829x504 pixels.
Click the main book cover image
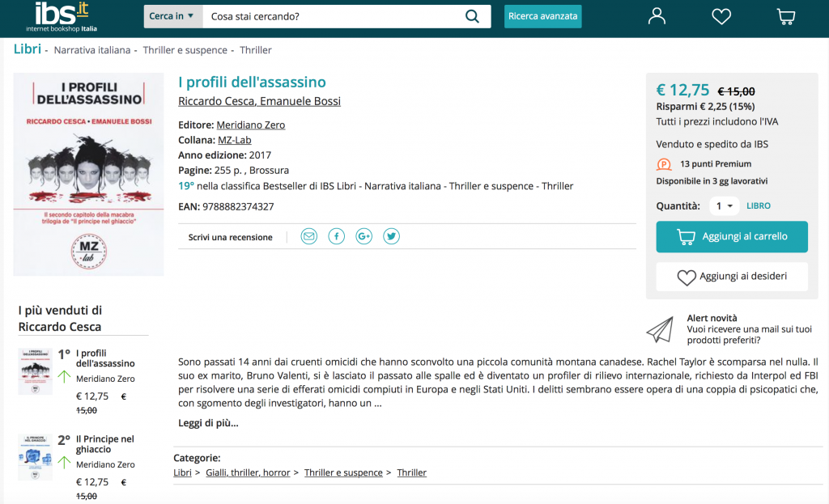(x=89, y=174)
